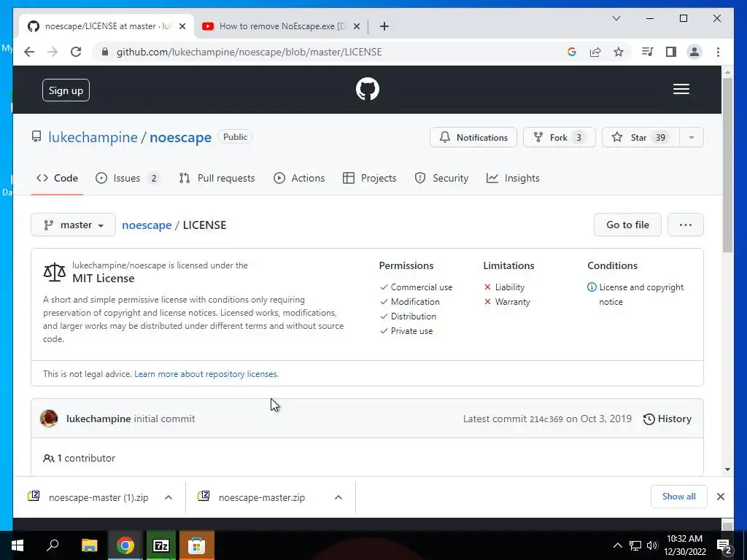The width and height of the screenshot is (747, 560).
Task: Select the Code tab
Action: point(57,178)
